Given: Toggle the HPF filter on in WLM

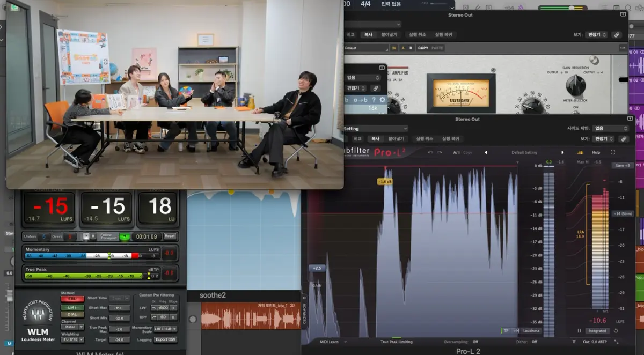Looking at the screenshot, I should [x=154, y=317].
